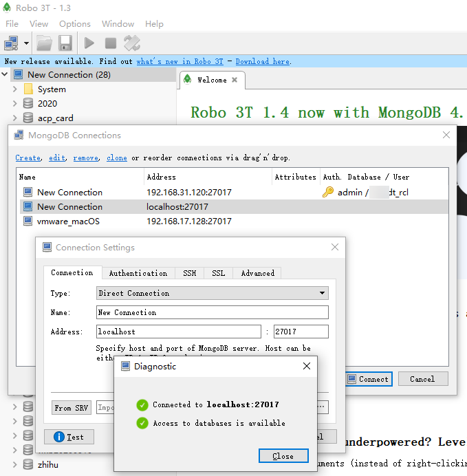Select the acp_card database icon

coord(28,118)
